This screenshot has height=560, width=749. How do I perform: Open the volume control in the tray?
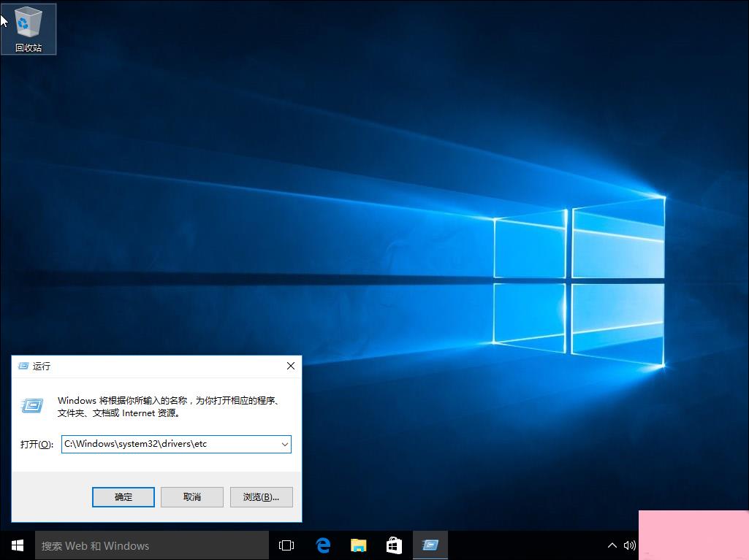tap(630, 545)
